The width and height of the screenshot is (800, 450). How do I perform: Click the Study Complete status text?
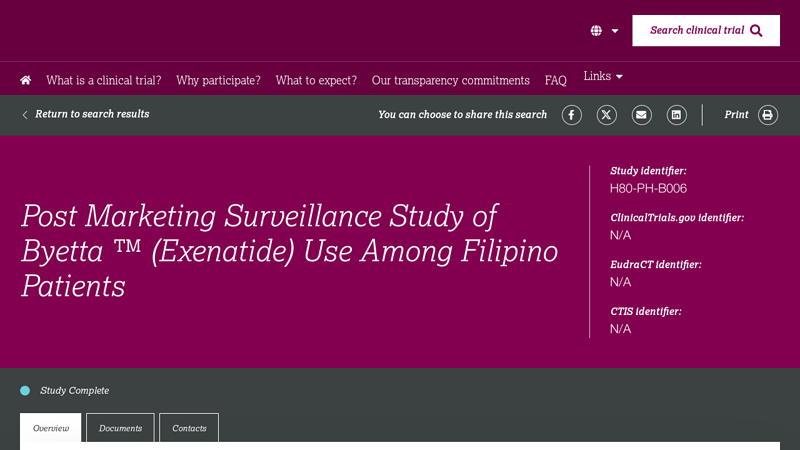74,390
